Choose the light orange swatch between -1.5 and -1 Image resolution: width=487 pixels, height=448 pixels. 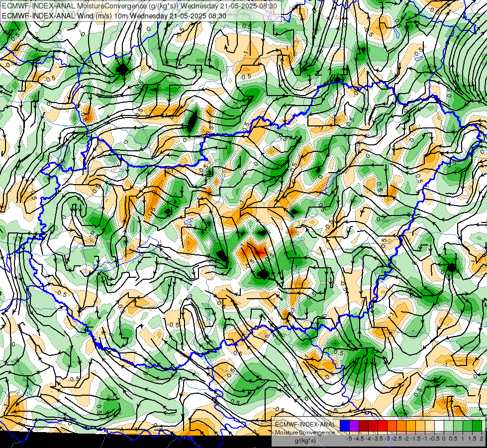420,426
